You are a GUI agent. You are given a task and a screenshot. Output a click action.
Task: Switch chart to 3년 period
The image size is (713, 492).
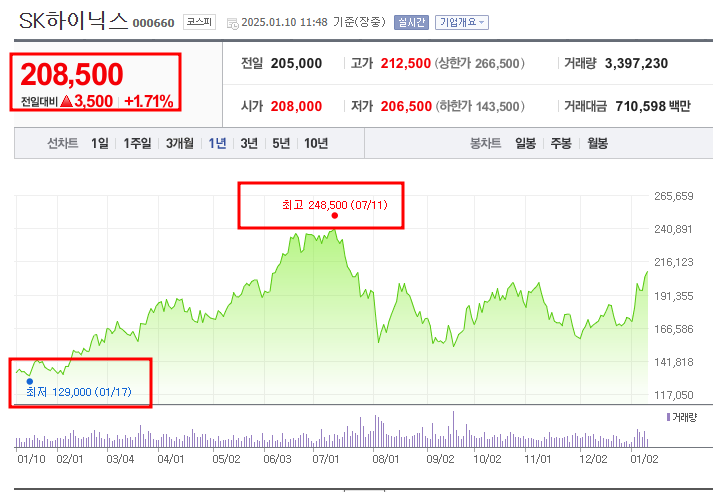click(249, 143)
